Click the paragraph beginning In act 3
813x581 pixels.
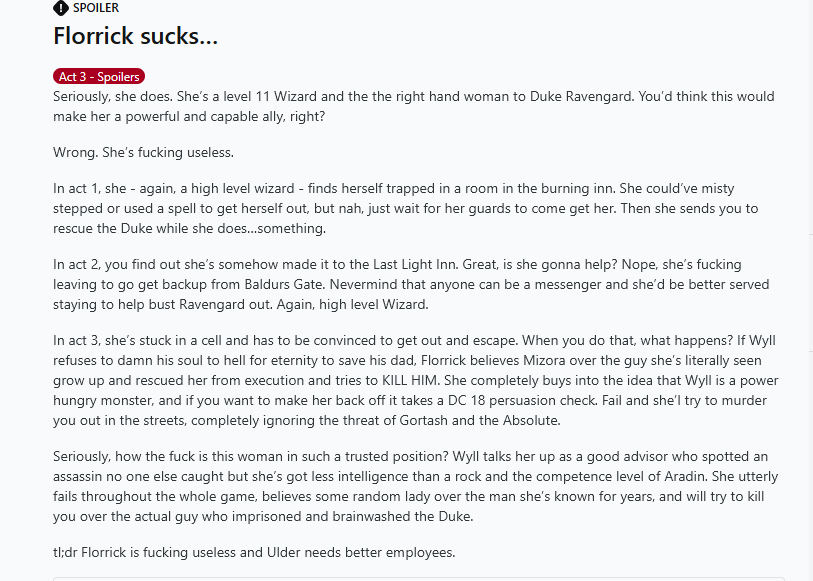pyautogui.click(x=415, y=380)
